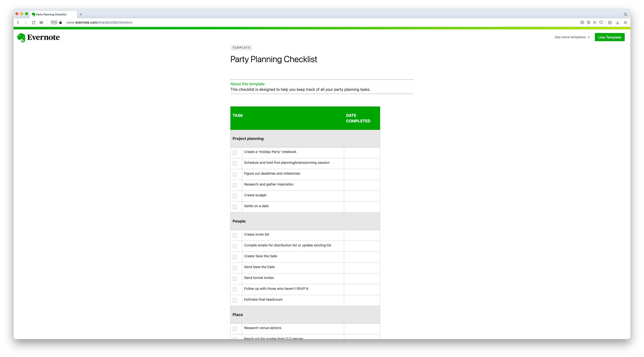Click the 'Party Planning Checklist' page title
This screenshot has height=357, width=644.
(x=274, y=59)
